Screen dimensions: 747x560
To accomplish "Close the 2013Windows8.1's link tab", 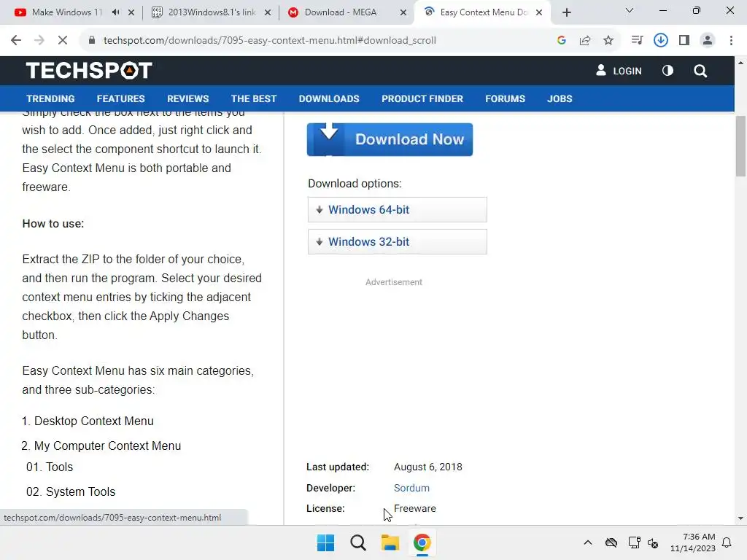I will point(268,12).
